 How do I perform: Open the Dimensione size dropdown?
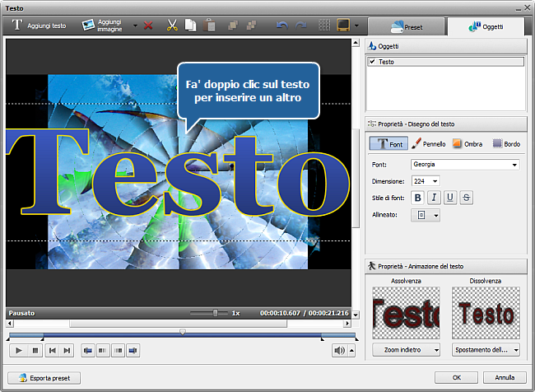(x=426, y=181)
